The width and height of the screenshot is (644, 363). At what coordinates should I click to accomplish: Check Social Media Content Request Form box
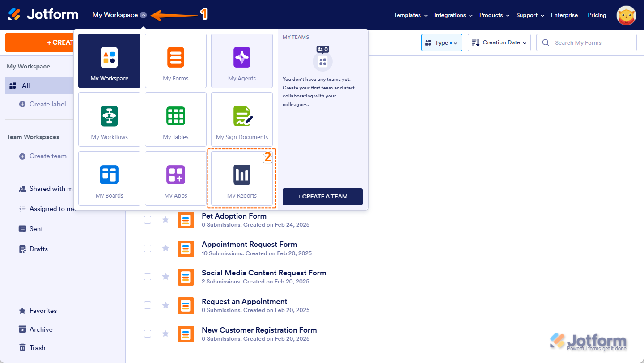coord(148,277)
